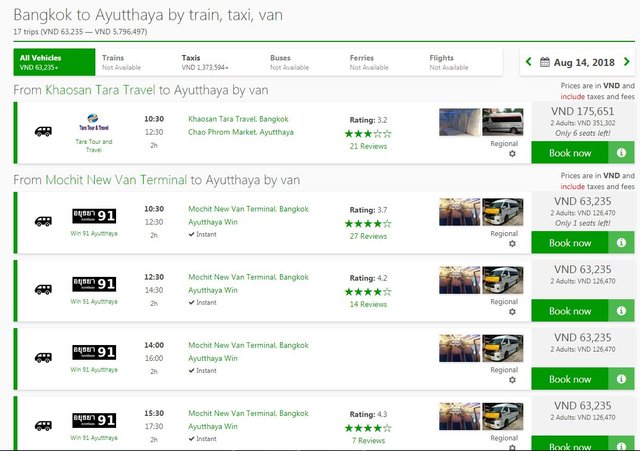The width and height of the screenshot is (640, 451).
Task: Click Mochit New Van Terminal, Bangkok on 15:30 trip
Action: pos(248,413)
